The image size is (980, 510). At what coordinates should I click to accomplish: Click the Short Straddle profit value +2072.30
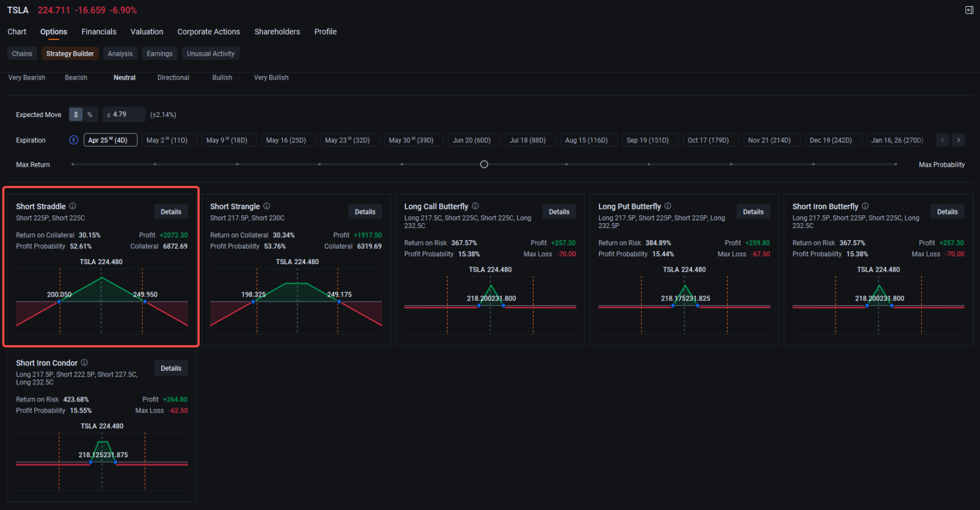174,235
